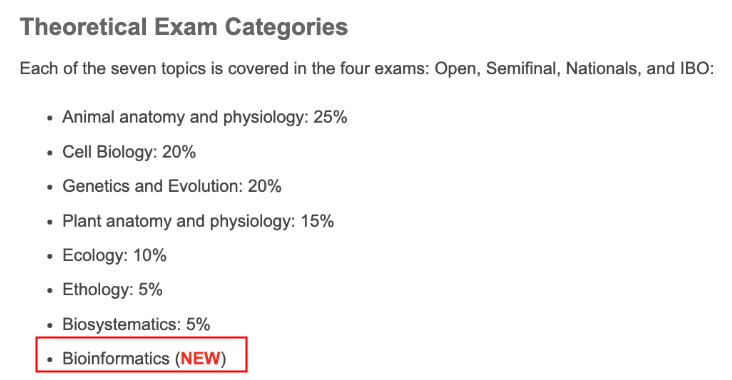Screen dimensions: 732x380
Task: Click the red NEW label
Action: 200,359
